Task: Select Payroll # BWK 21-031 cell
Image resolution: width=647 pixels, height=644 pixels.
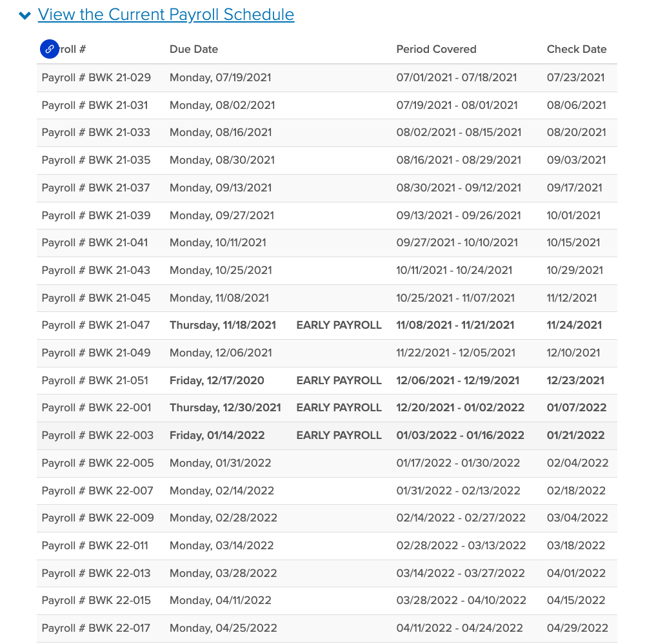Action: 95,105
